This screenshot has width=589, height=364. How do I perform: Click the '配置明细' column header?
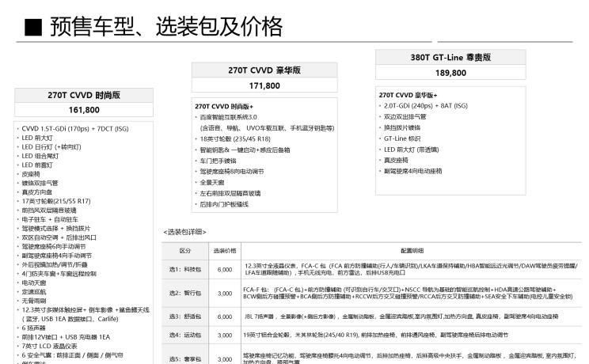coord(412,251)
